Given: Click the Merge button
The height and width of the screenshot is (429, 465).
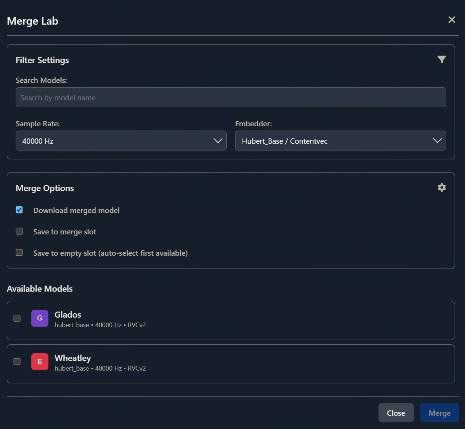Looking at the screenshot, I should [439, 413].
